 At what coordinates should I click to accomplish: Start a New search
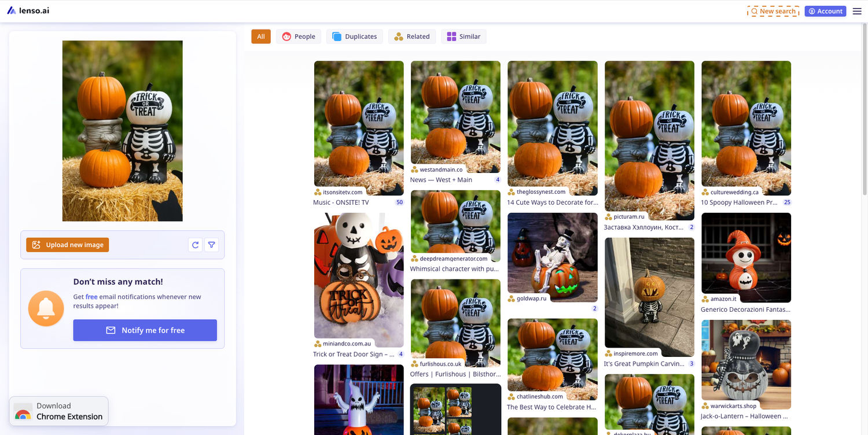(773, 10)
